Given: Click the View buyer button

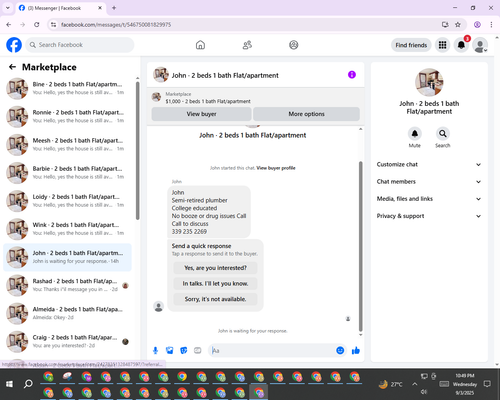Looking at the screenshot, I should [201, 114].
